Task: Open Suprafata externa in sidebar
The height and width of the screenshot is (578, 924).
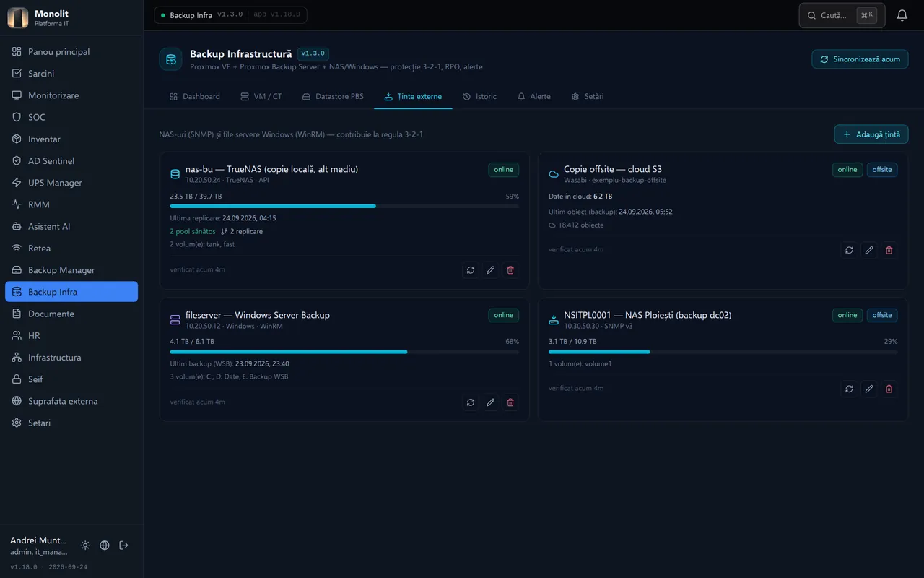Action: [71, 401]
